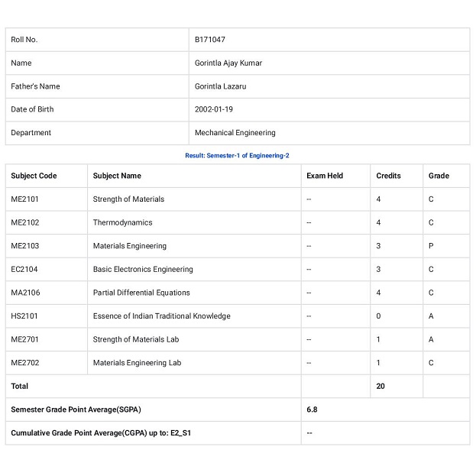Click date of birth 2002-01-19
This screenshot has width=476, height=450.
point(214,109)
